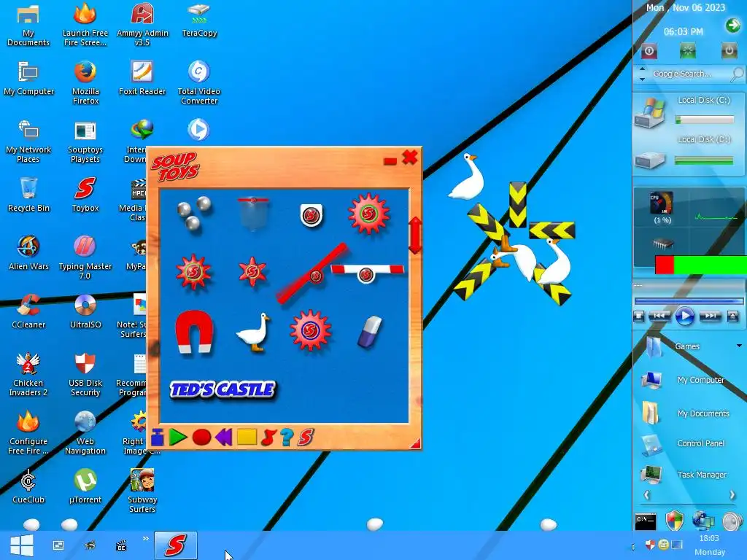Screen dimensions: 747x560
Task: Click the magnifier icon next to Google Search
Action: click(x=737, y=74)
